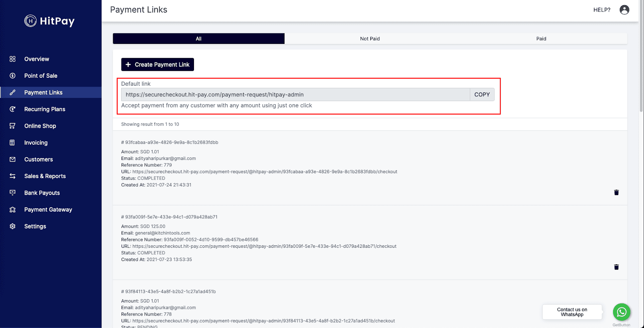Switch to the All tab
644x328 pixels.
pyautogui.click(x=198, y=39)
